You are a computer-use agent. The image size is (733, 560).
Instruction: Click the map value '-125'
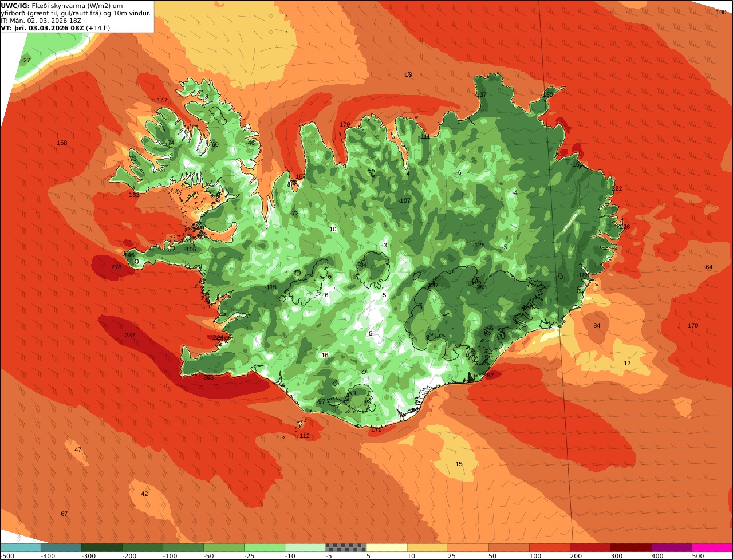click(479, 245)
